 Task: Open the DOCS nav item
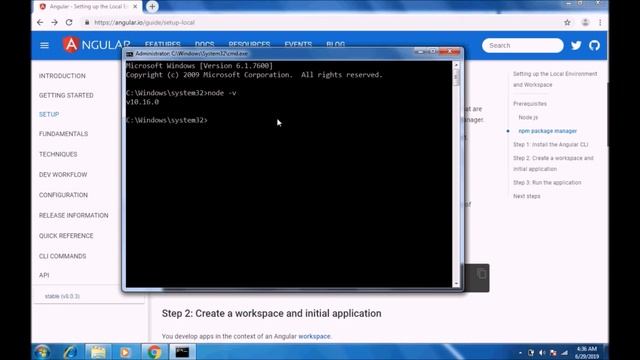(204, 44)
